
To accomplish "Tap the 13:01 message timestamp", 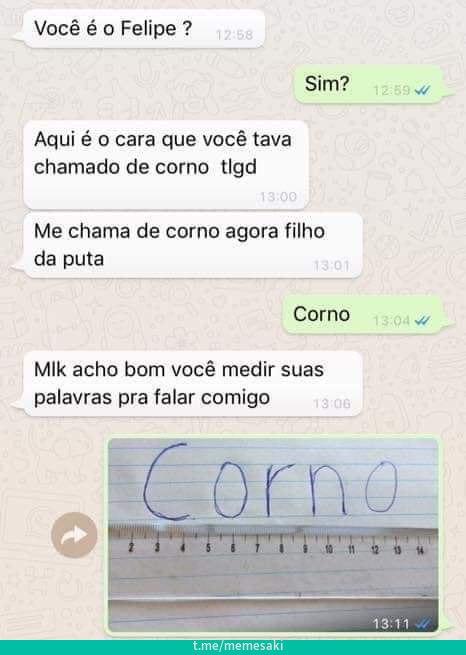I will pyautogui.click(x=332, y=265).
